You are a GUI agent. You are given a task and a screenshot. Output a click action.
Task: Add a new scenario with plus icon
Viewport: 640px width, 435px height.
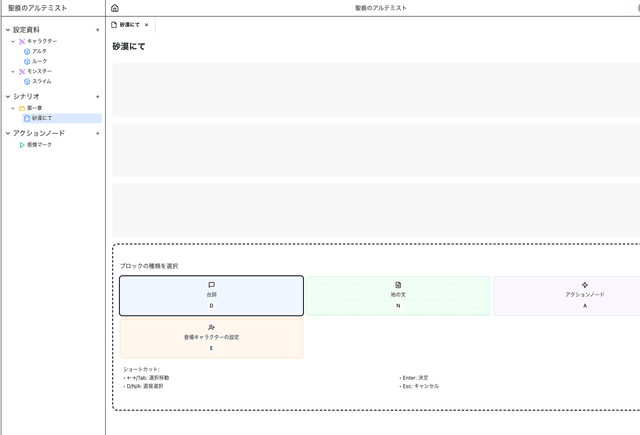(x=97, y=97)
